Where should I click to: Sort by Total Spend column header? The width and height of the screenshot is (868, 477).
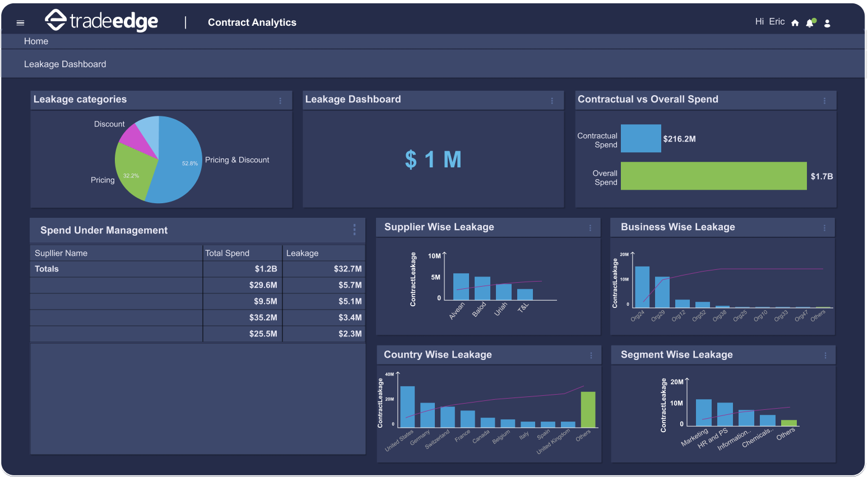point(228,253)
